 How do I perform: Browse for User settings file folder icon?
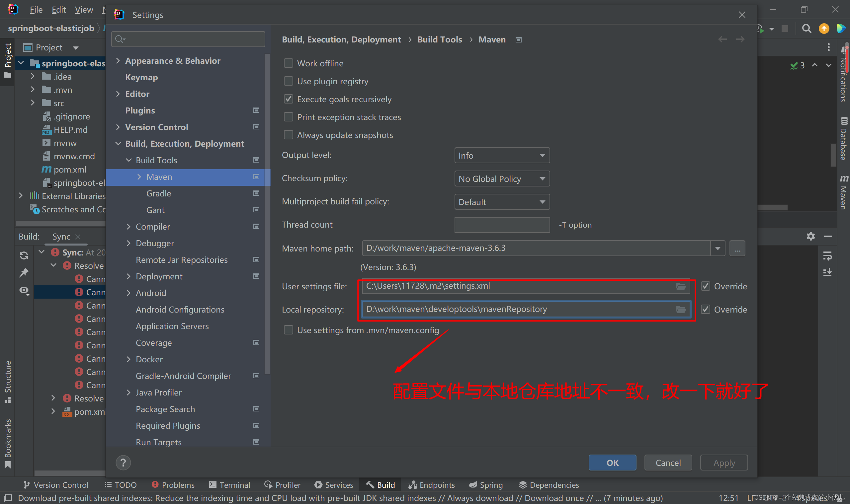click(681, 286)
